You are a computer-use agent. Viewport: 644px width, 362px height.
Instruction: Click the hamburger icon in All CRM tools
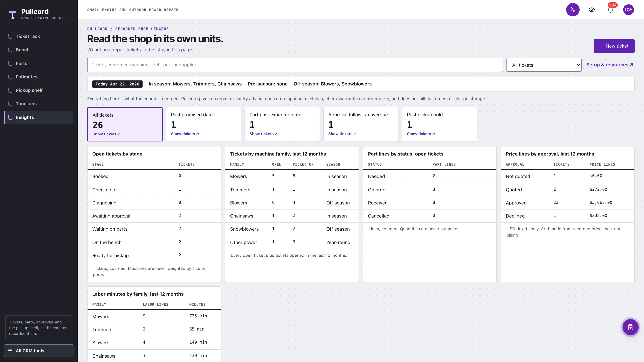click(x=10, y=350)
